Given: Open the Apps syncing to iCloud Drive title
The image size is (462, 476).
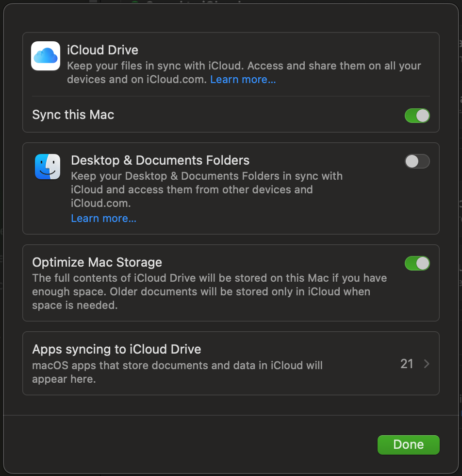Looking at the screenshot, I should pos(116,349).
